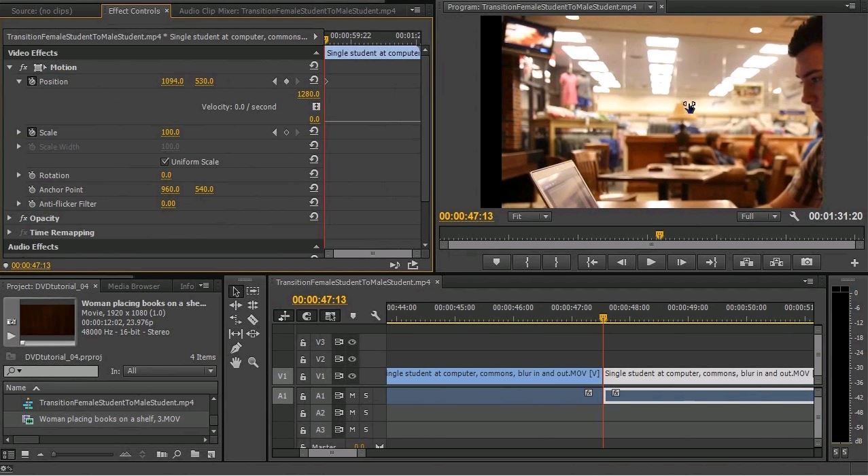Add a marker in the timeline header

pyautogui.click(x=353, y=316)
